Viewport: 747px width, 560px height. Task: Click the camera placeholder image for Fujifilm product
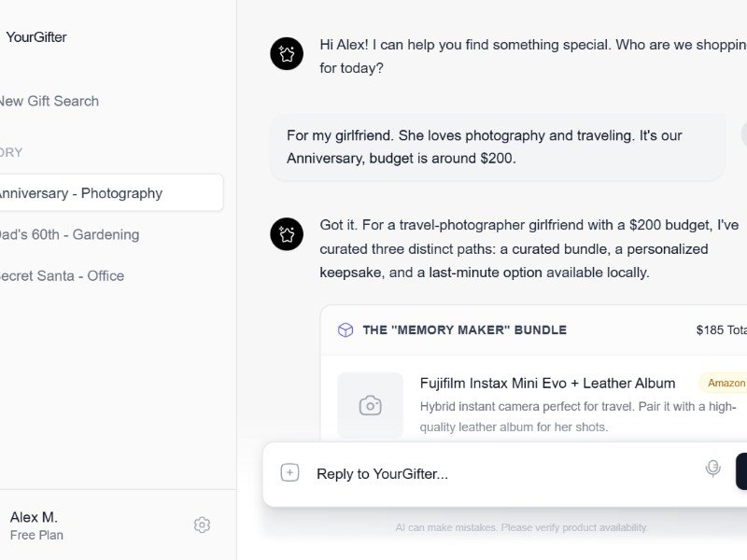[x=371, y=405]
